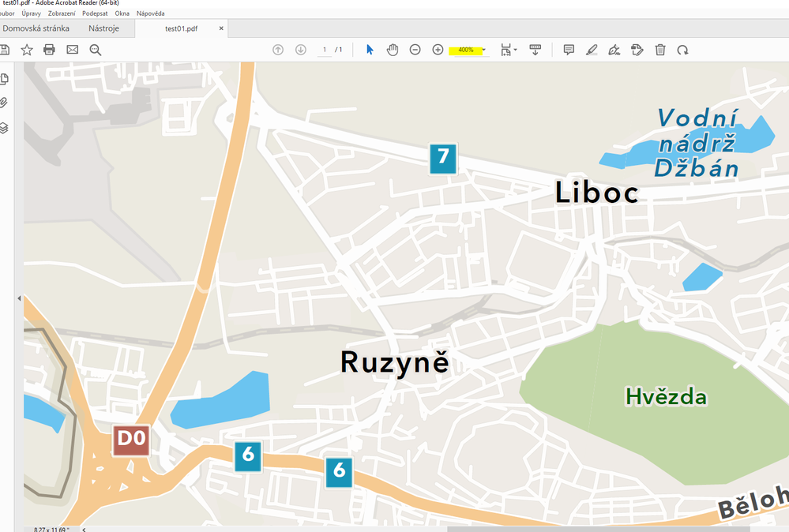789x532 pixels.
Task: Switch to the Domovská stránka tab
Action: coord(36,28)
